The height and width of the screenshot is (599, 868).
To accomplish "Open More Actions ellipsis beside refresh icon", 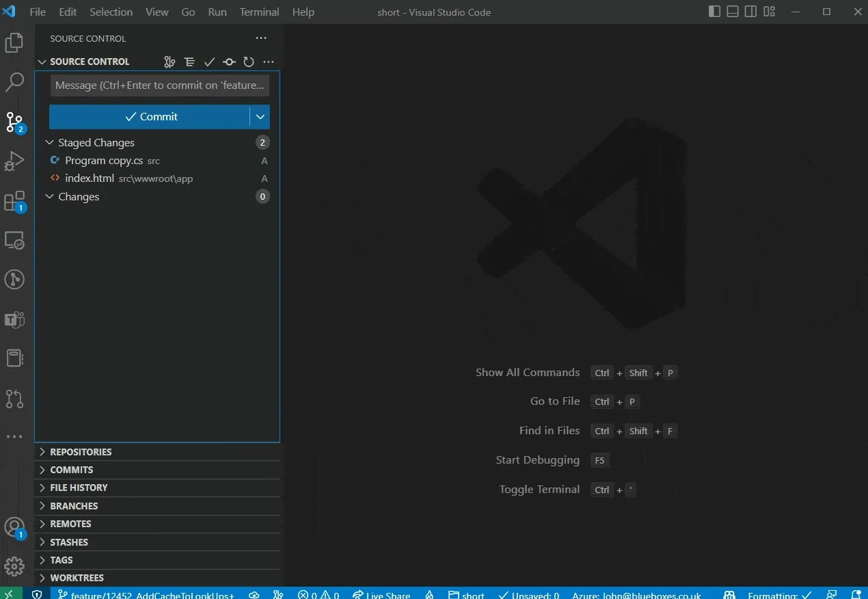I will pyautogui.click(x=269, y=62).
